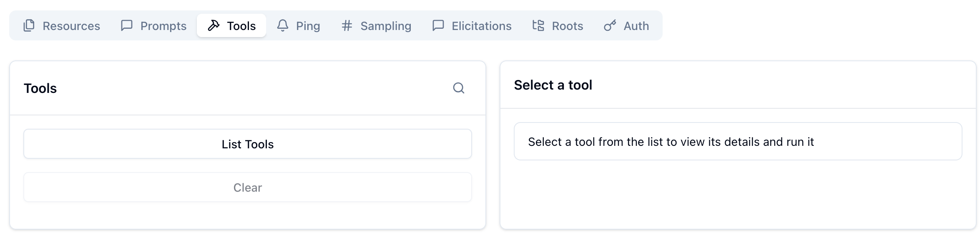
Task: Click the Sampling hash icon
Action: [347, 25]
